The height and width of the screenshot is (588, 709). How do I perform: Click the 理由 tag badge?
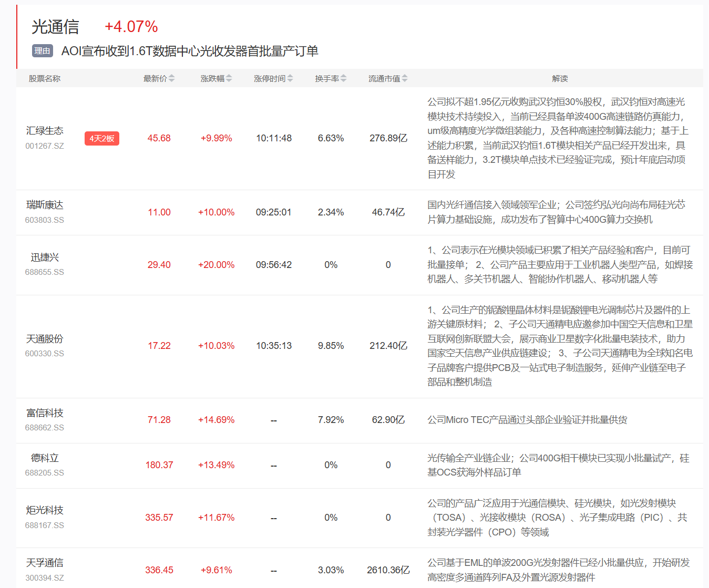(43, 51)
